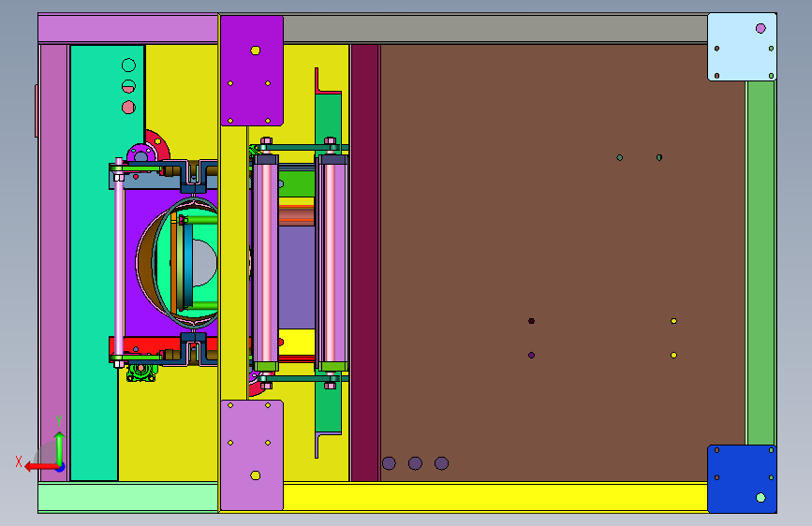Select the magenta-pink vertical post at far left
812x526 pixels.
pyautogui.click(x=54, y=263)
